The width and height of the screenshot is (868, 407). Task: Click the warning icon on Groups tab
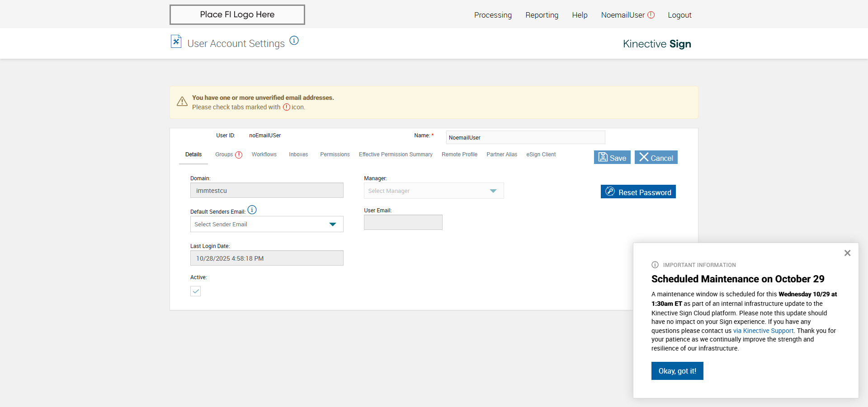tap(239, 155)
